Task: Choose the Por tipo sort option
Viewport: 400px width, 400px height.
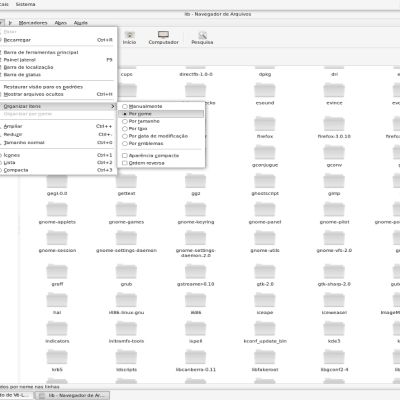Action: pos(161,129)
